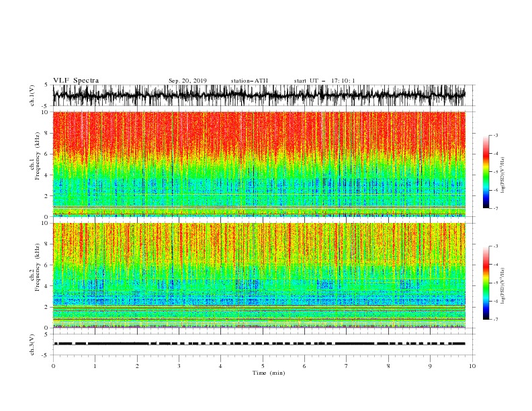This screenshot has width=532, height=411.
Task: Click the 'VLF Spectra' title text
Action: click(76, 81)
